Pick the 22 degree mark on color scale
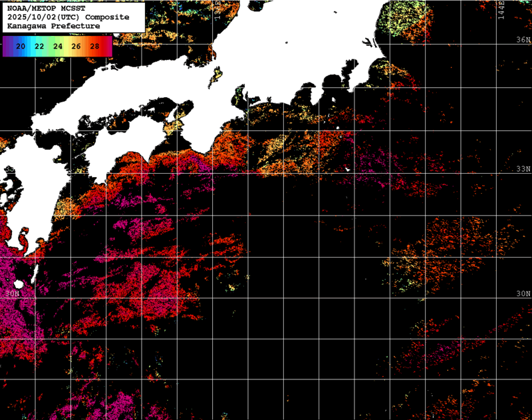 (39, 46)
